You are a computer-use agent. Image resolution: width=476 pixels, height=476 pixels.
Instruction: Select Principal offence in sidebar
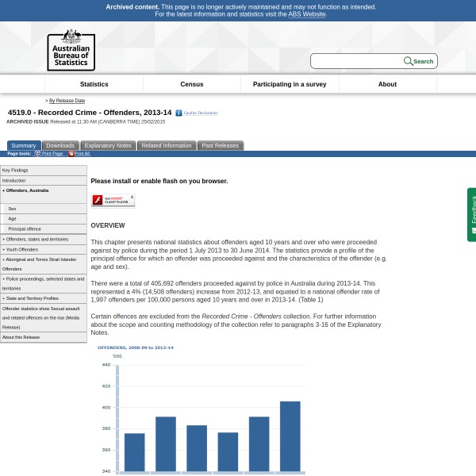25,228
